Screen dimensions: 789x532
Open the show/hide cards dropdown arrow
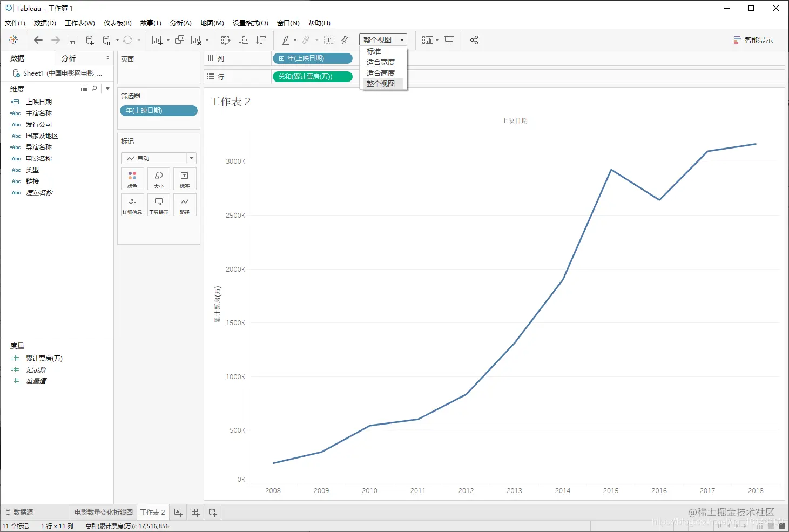click(x=437, y=40)
